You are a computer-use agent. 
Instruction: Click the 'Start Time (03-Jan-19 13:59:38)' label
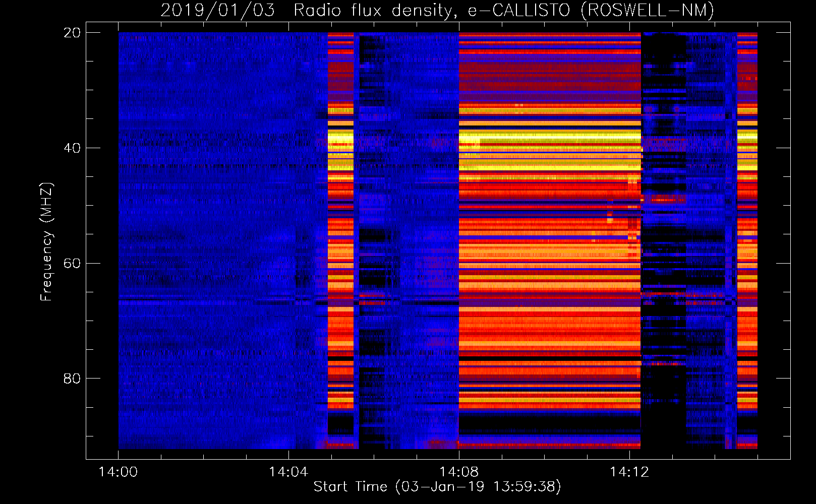click(437, 487)
